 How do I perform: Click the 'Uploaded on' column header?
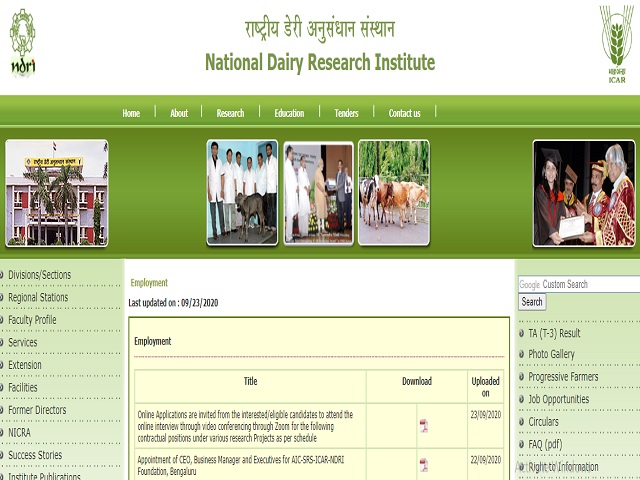tap(485, 387)
